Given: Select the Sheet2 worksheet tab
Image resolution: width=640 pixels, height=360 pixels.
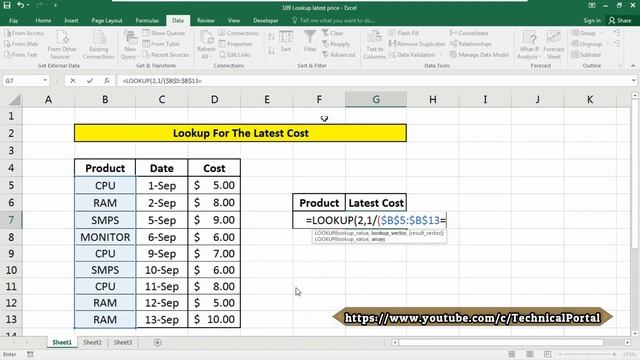Looking at the screenshot, I should coord(92,342).
